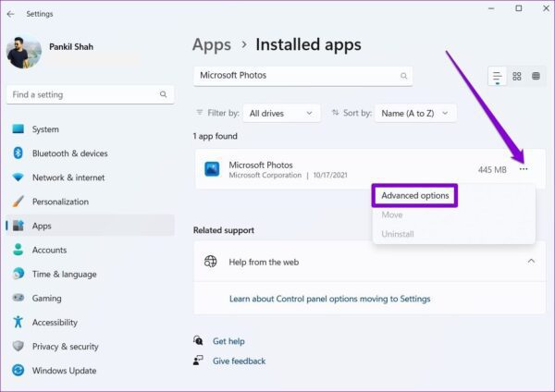Open the three-dot menu for Microsoft Photos
Viewport: 555px width, 392px height.
524,169
